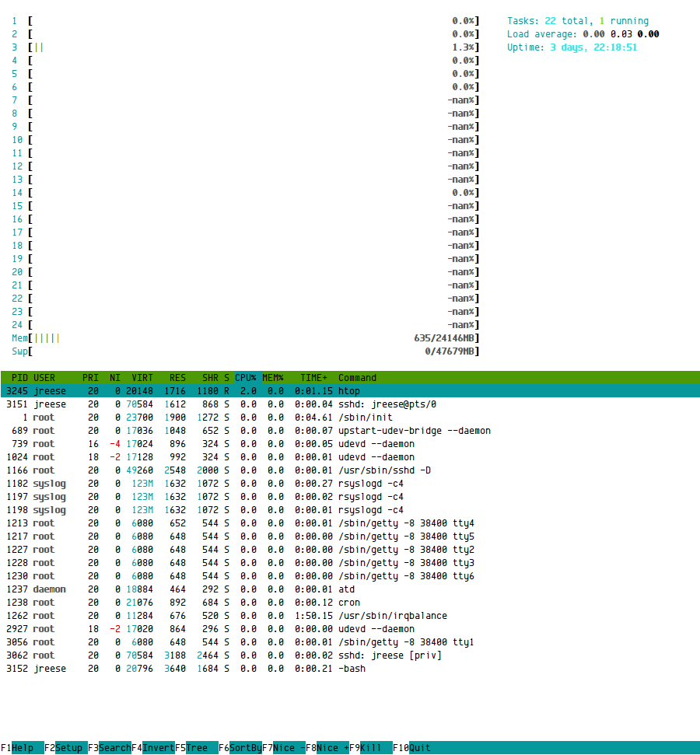Image resolution: width=700 pixels, height=755 pixels.
Task: Sort by the PID column header
Action: (x=19, y=378)
